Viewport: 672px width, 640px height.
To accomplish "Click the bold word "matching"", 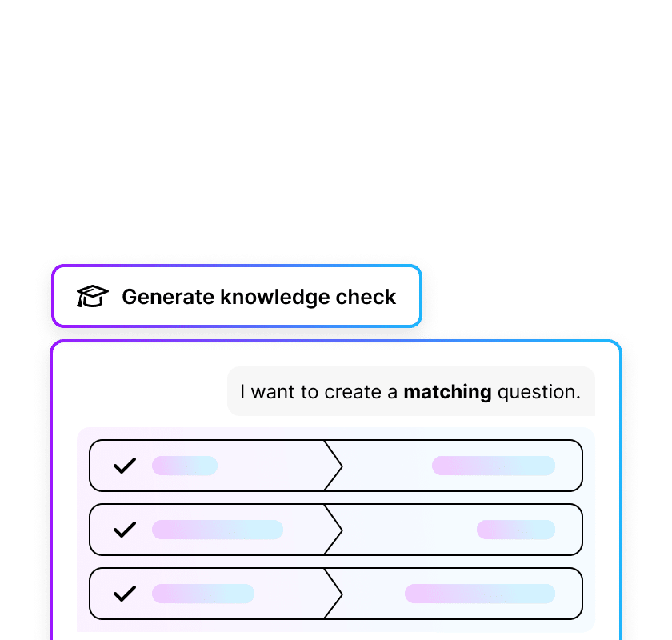I will coord(447,392).
